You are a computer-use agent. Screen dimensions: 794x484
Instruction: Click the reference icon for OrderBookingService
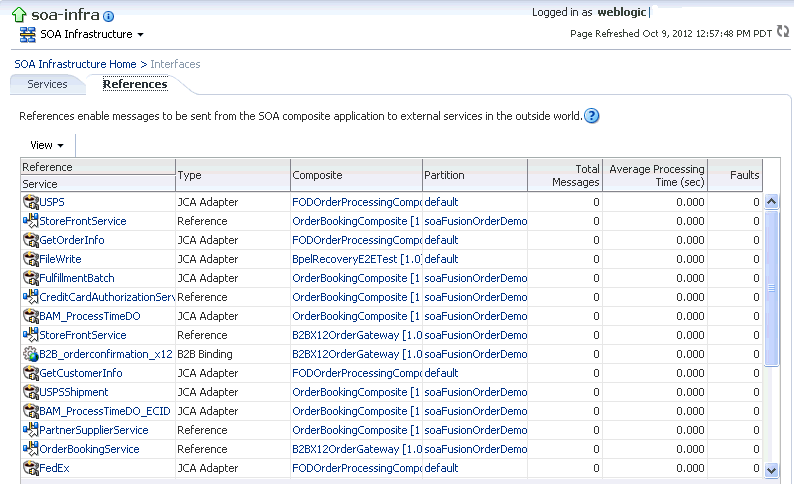coord(30,449)
